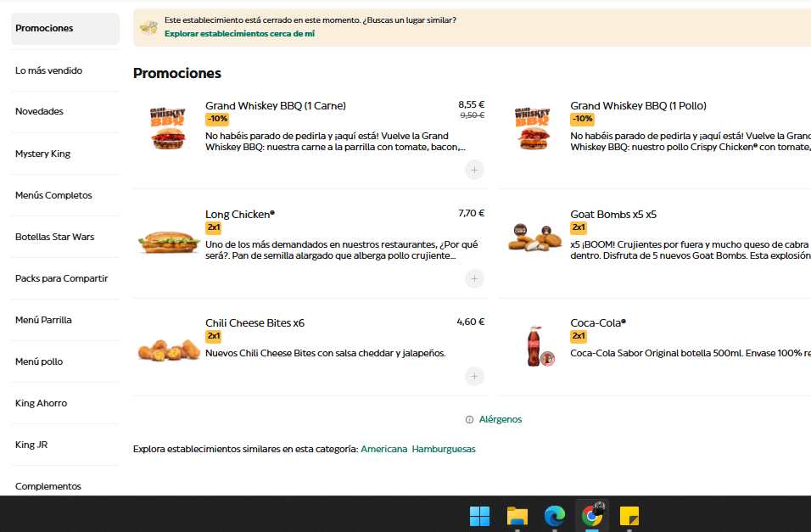811x532 pixels.
Task: Add Long Chicken with plus button
Action: pyautogui.click(x=474, y=278)
